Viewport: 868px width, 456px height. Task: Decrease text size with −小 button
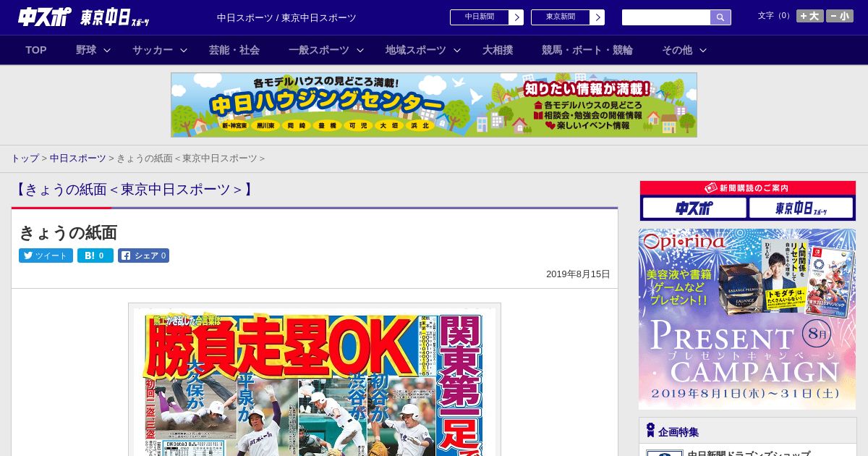(x=840, y=16)
